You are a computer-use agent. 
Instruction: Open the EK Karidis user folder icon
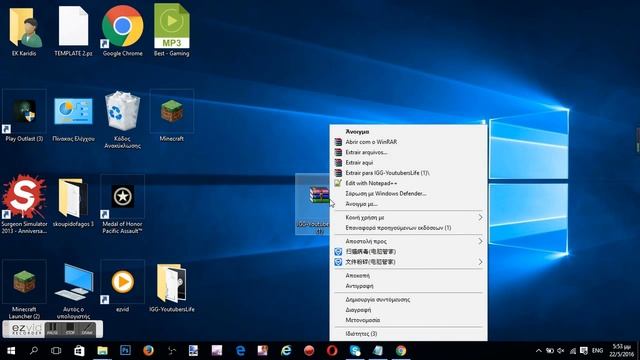coord(24,31)
